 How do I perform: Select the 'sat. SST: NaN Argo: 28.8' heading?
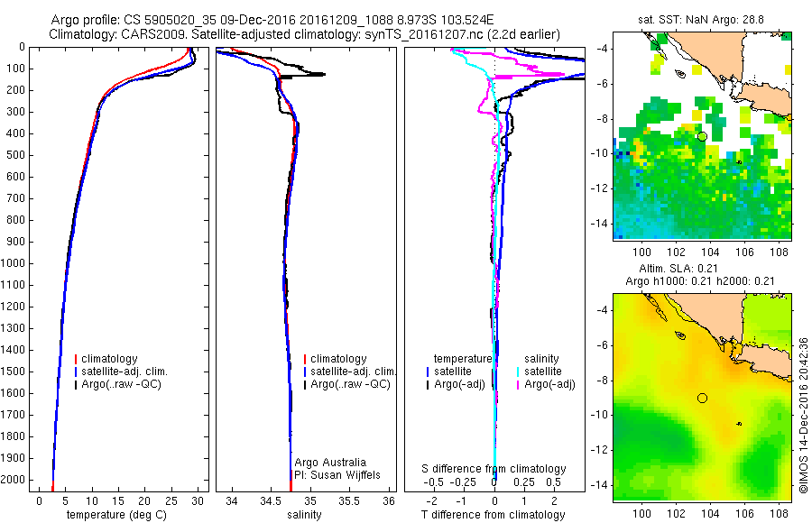pos(701,20)
